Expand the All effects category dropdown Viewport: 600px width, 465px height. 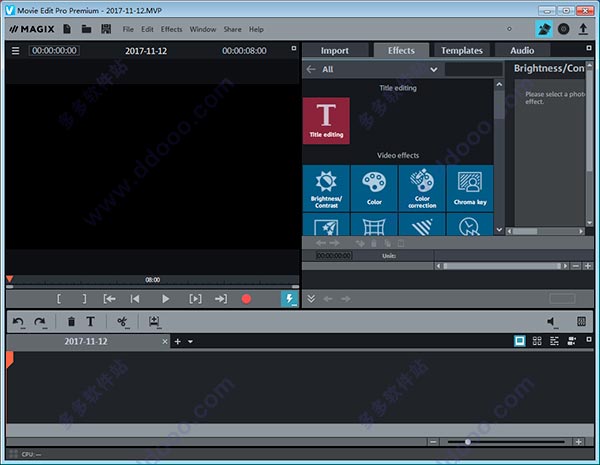(434, 70)
